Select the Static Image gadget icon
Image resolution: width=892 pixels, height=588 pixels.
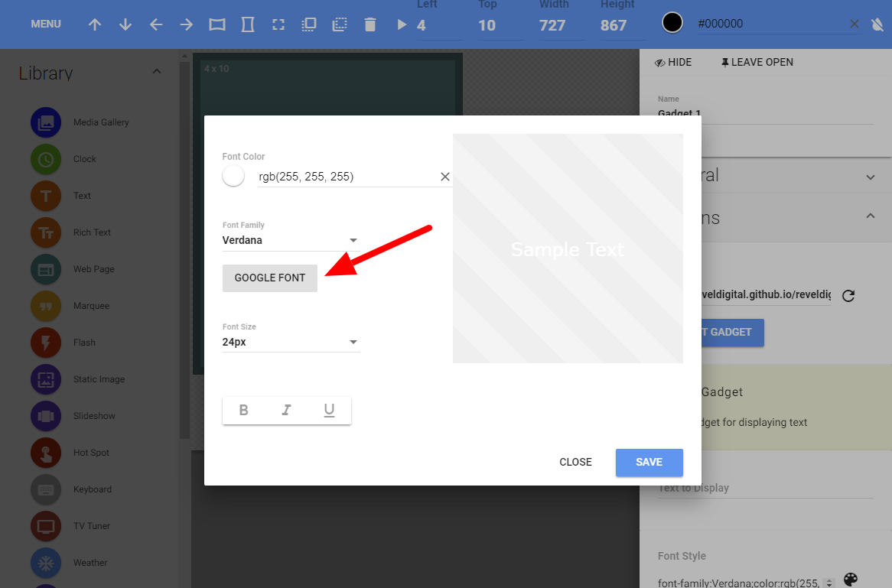tap(45, 379)
